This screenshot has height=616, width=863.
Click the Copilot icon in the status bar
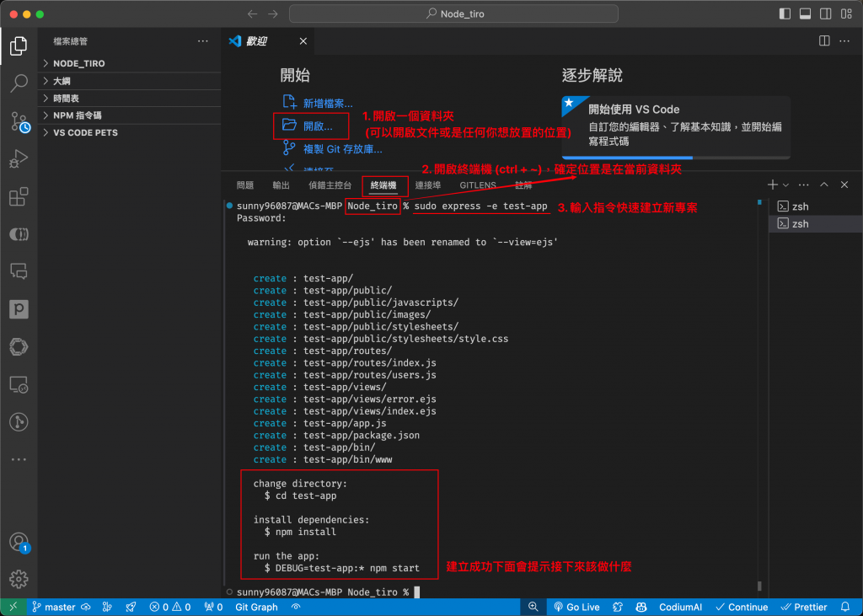pyautogui.click(x=641, y=608)
